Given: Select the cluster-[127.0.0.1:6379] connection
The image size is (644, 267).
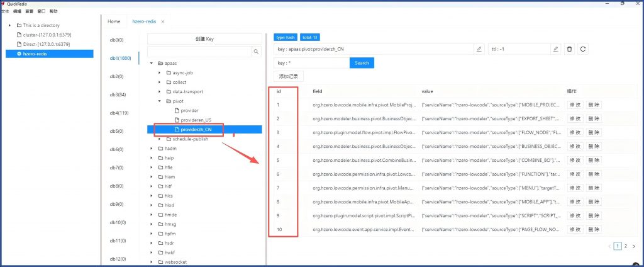Looking at the screenshot, I should coord(47,35).
